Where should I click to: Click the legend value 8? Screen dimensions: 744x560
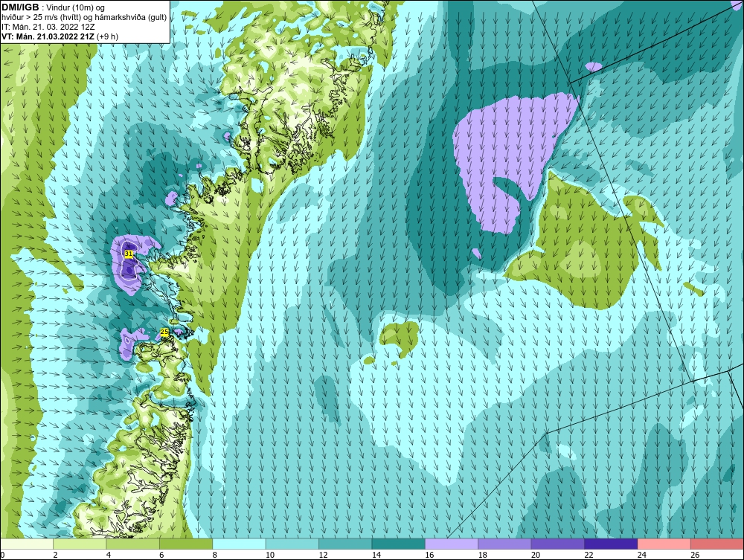pos(215,555)
